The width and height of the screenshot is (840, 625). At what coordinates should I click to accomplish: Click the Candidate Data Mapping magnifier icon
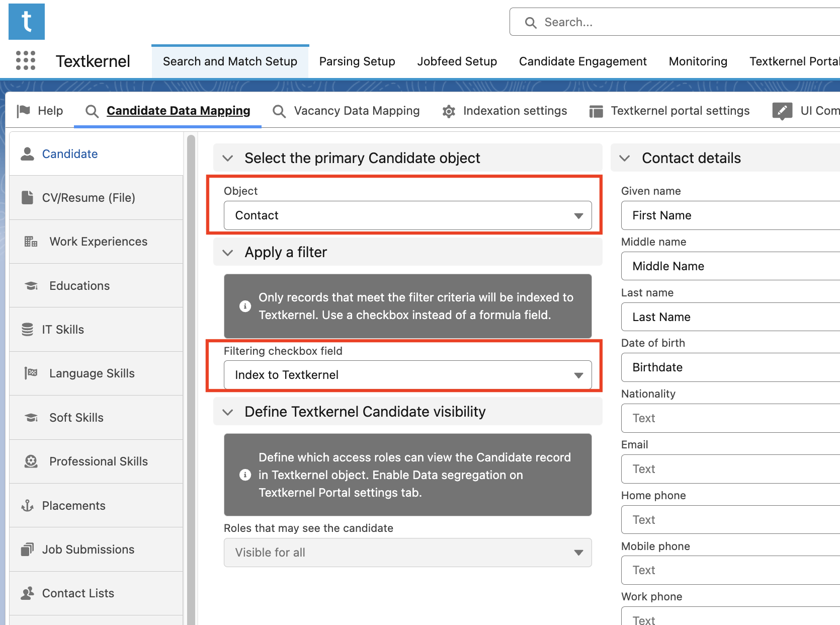click(92, 111)
